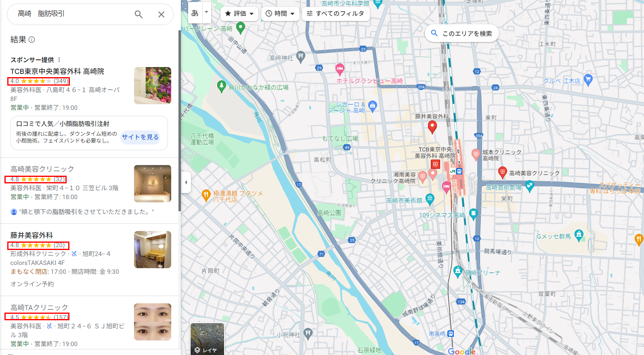The image size is (644, 355).
Task: View 高崎TAクリニック eyes photo
Action: (153, 322)
